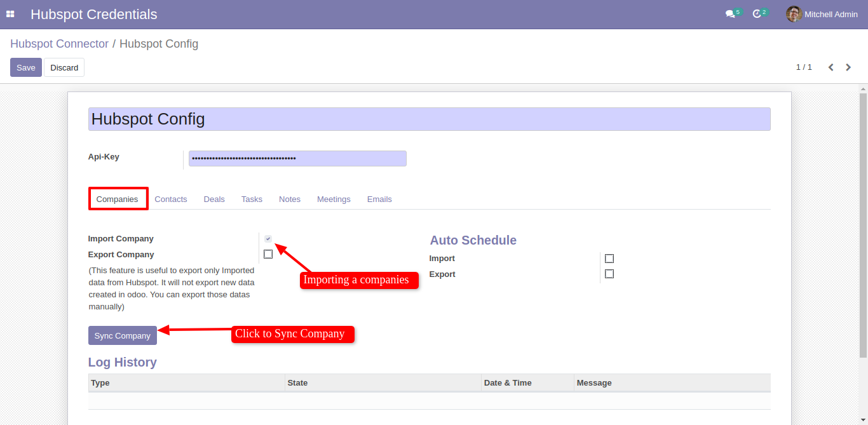The height and width of the screenshot is (425, 868).
Task: Open Mitchell Admin user menu
Action: click(x=822, y=14)
